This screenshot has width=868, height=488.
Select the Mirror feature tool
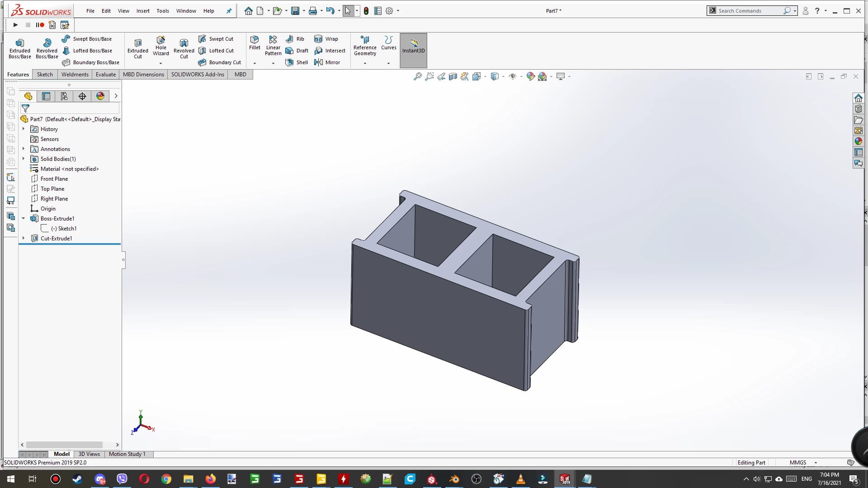[x=327, y=62]
